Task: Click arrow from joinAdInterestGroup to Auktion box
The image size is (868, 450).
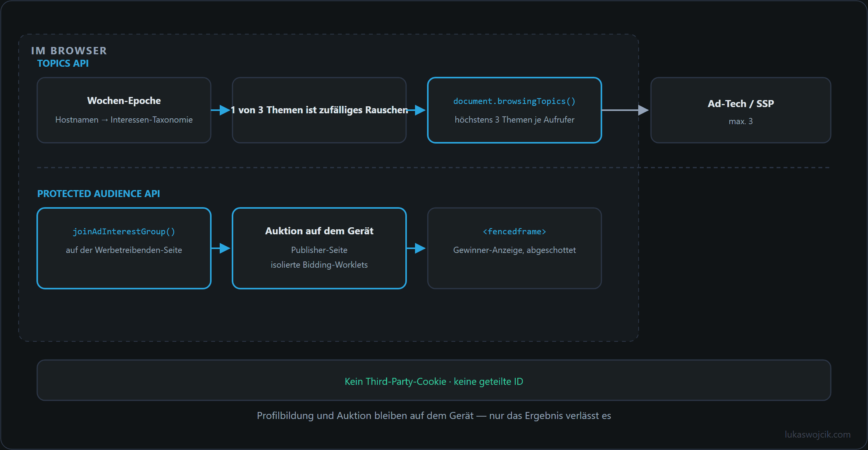Action: pyautogui.click(x=221, y=248)
